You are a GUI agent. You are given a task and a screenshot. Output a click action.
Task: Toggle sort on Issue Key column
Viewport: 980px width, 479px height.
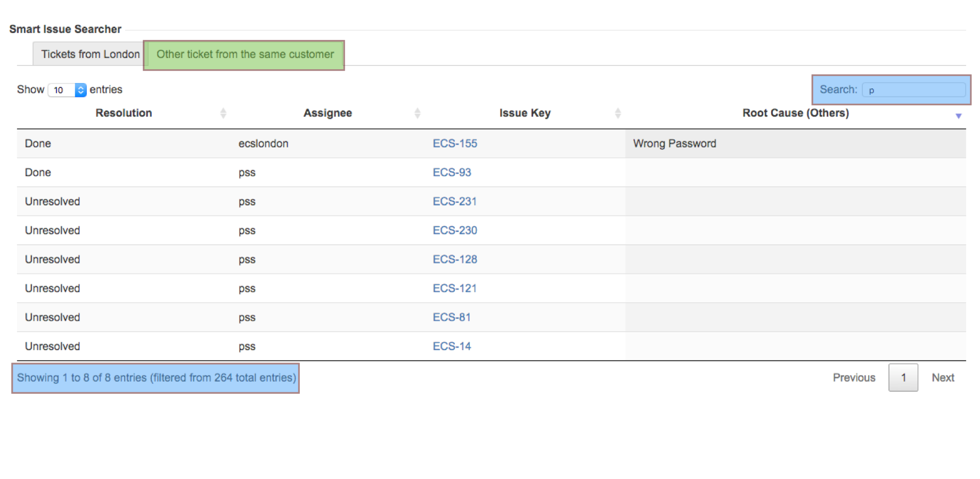click(617, 113)
